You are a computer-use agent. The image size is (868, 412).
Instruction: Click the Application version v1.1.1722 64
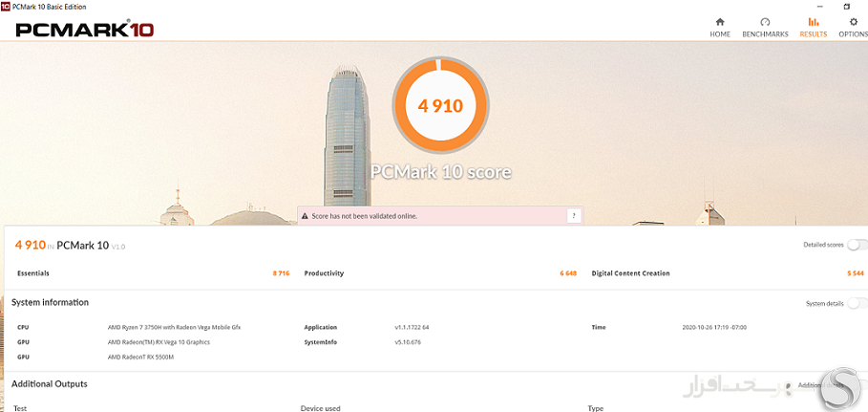click(412, 327)
